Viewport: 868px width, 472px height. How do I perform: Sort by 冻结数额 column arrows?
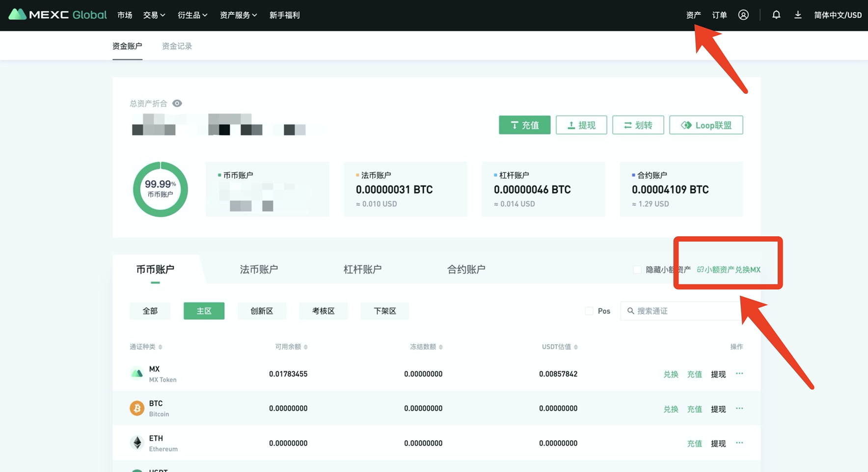440,347
